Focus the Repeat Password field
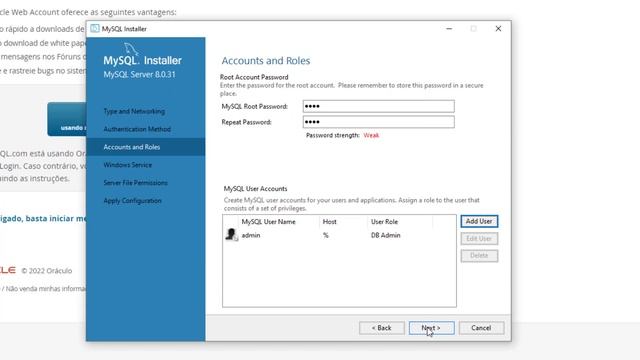Screen dimensions: 640x360 tap(378, 122)
